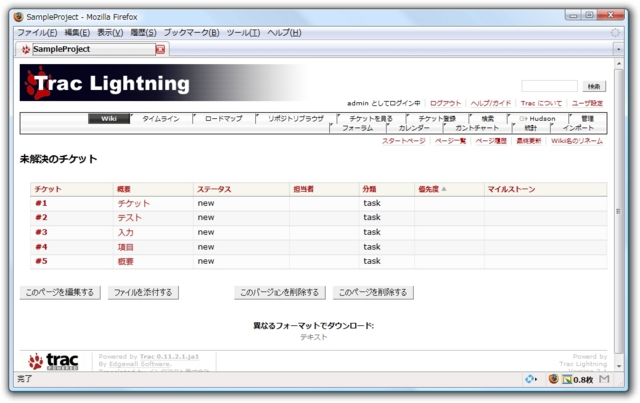Click the blue sync icon in status bar
Viewport: 640px width, 403px height.
point(530,379)
